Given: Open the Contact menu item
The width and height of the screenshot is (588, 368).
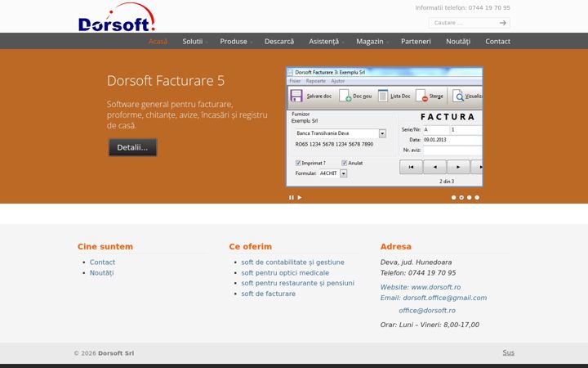Looking at the screenshot, I should 497,42.
